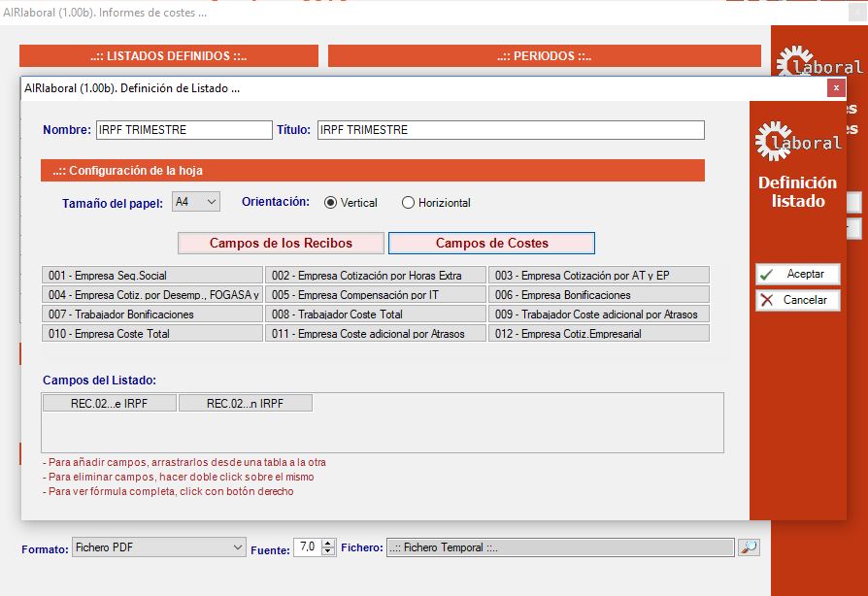Select the Horizontal orientation radio button
This screenshot has height=596, width=868.
[x=409, y=203]
